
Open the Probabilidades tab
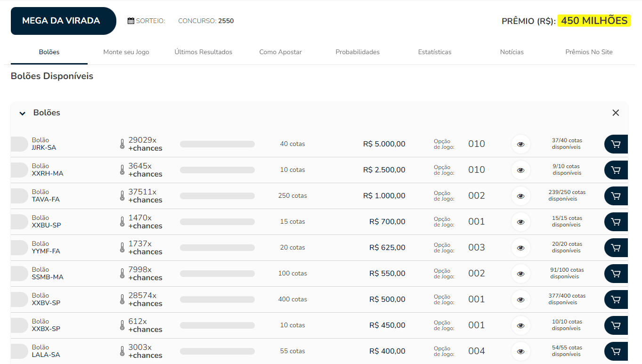(358, 52)
